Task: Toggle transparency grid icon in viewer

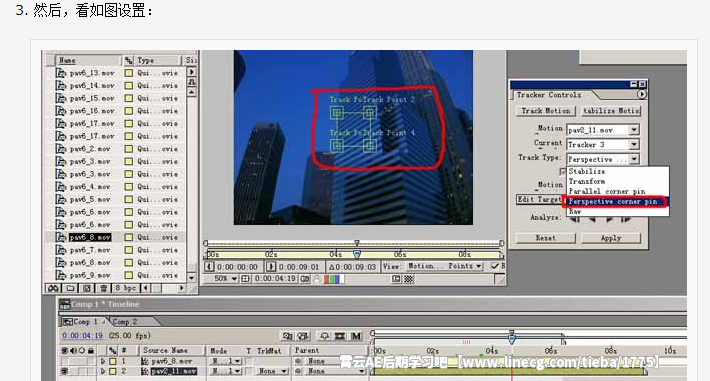Action: click(408, 279)
